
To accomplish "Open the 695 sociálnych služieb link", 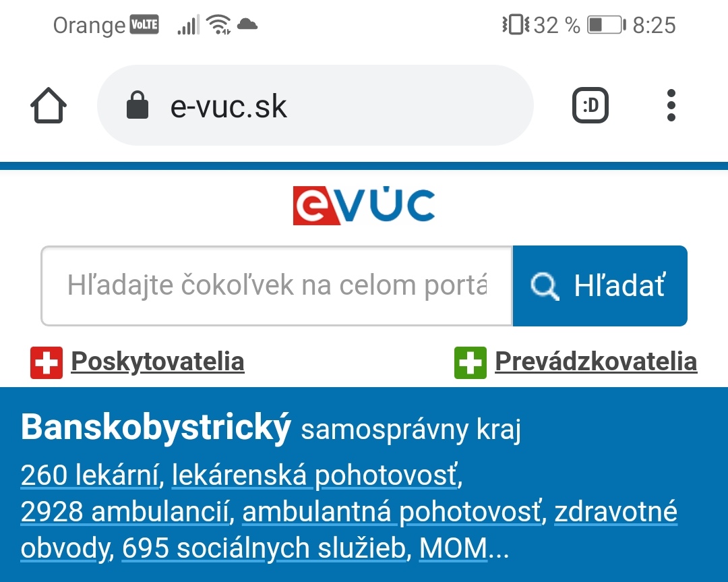I will [x=264, y=548].
